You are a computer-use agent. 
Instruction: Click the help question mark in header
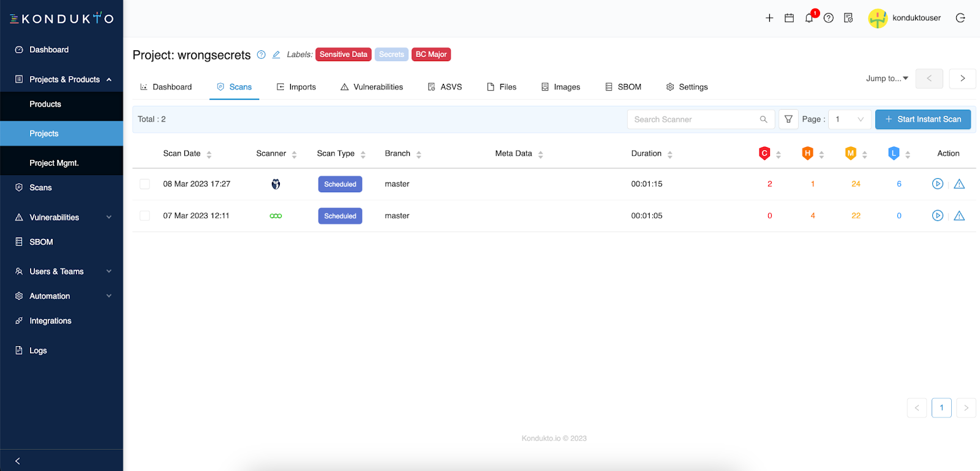click(x=829, y=18)
